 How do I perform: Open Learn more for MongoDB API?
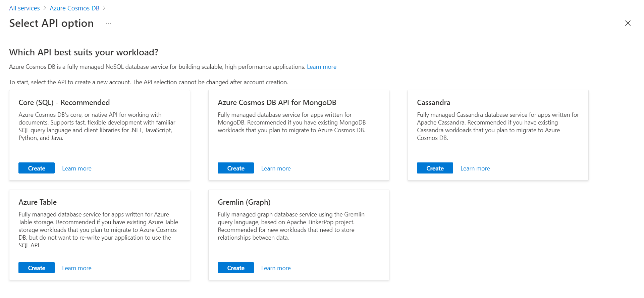(x=276, y=168)
